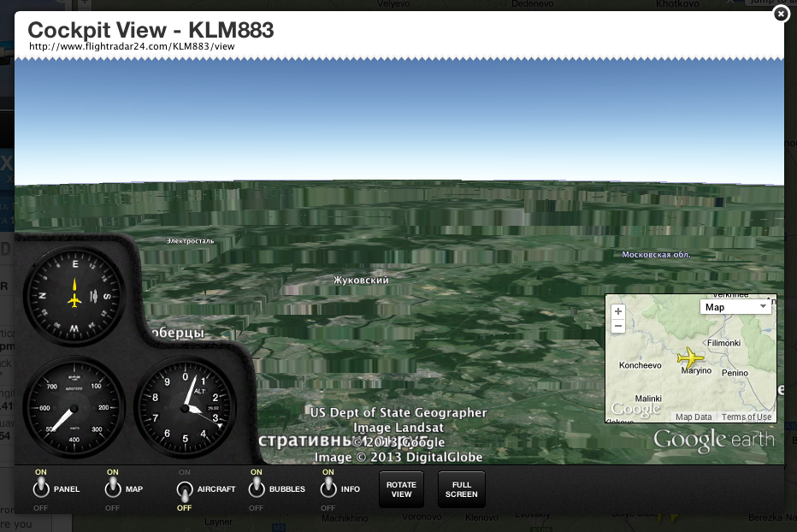Click the airspeed indicator gauge

tap(73, 407)
